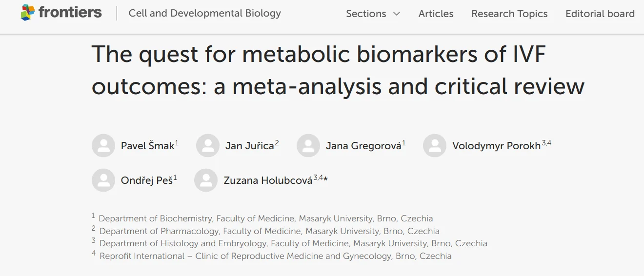Open the Editorial board page
Viewport: 644px width, 276px height.
(x=600, y=14)
